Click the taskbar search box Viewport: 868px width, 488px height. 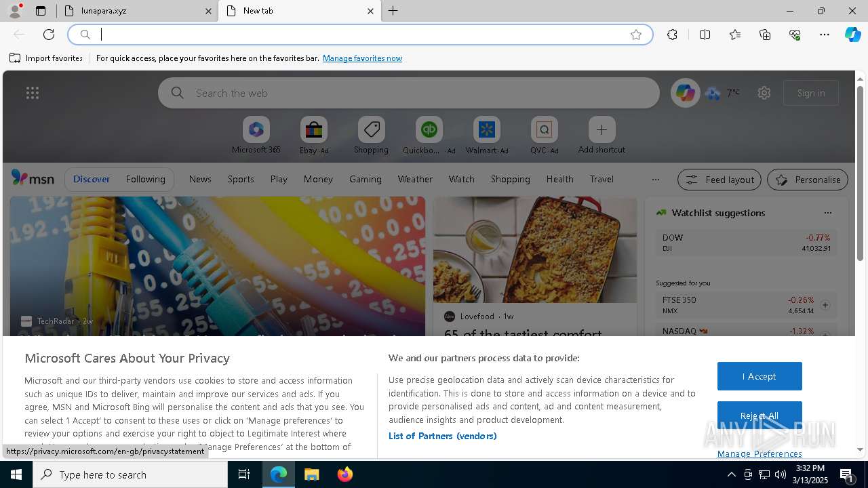point(130,474)
